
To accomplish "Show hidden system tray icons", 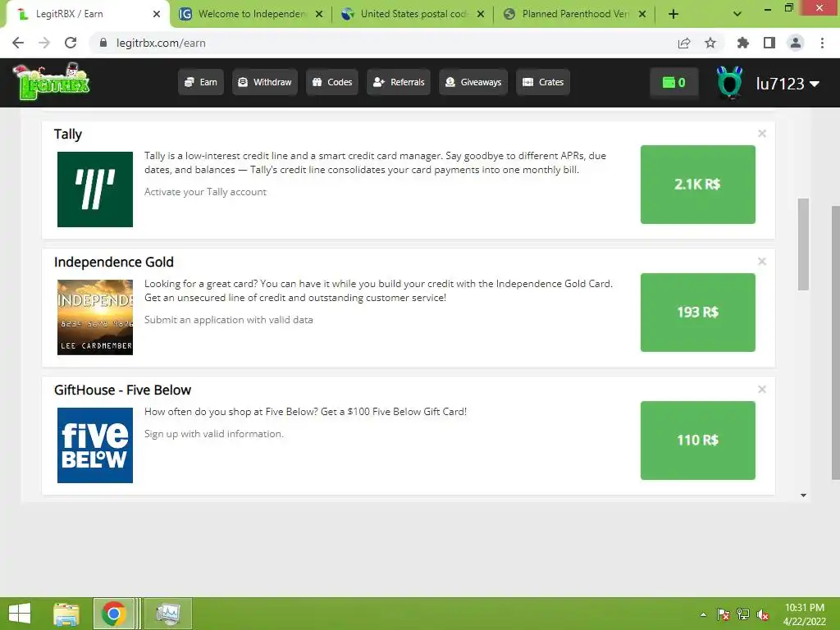I will (x=703, y=614).
